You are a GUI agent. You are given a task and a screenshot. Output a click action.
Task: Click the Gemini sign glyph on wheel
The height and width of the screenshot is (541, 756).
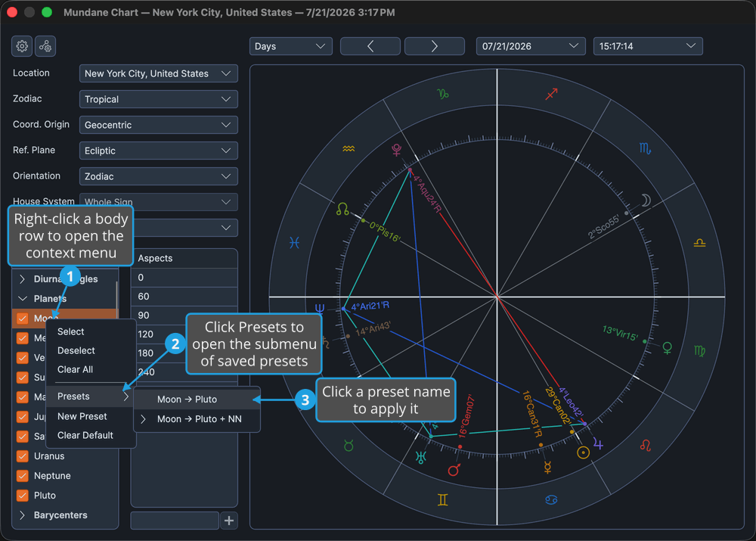pos(442,500)
